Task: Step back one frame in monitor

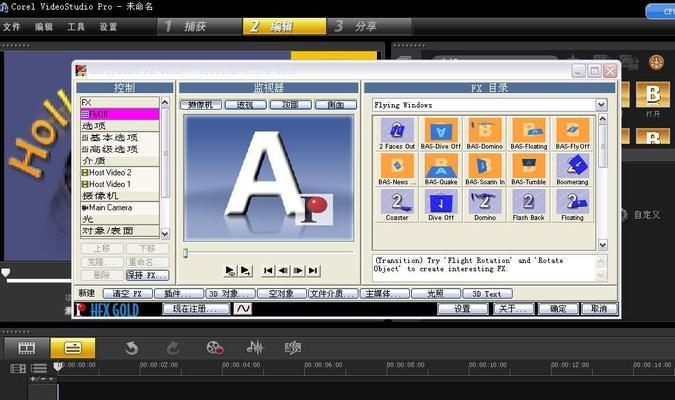Action: click(x=283, y=270)
